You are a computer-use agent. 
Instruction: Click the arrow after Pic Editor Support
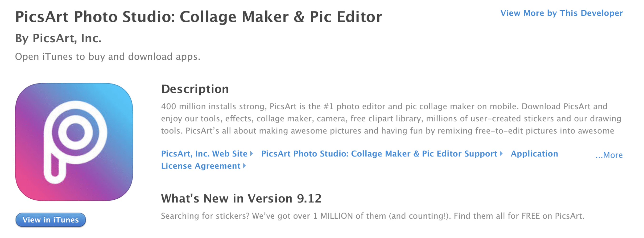501,154
